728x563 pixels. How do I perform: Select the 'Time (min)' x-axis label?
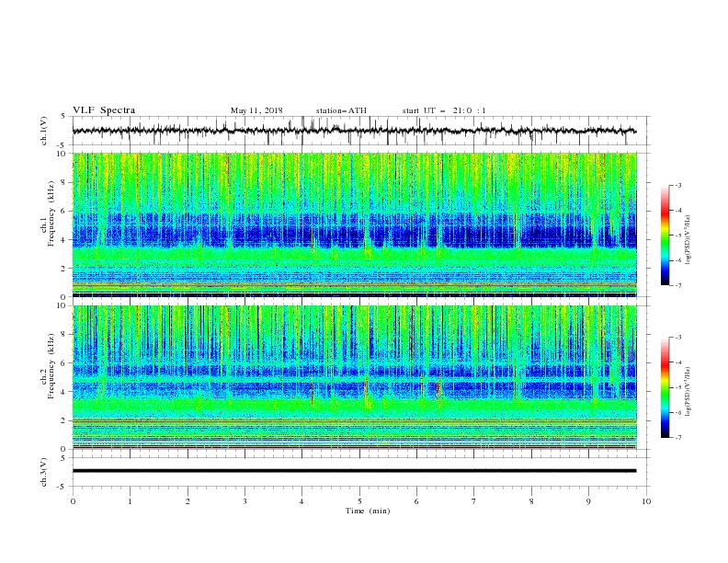point(368,511)
